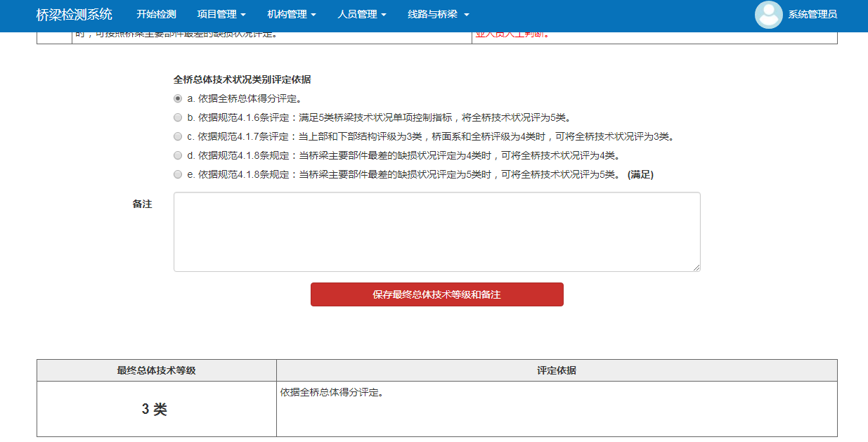The height and width of the screenshot is (442, 868).
Task: Click the 最终总体技术等级 column header
Action: point(156,370)
